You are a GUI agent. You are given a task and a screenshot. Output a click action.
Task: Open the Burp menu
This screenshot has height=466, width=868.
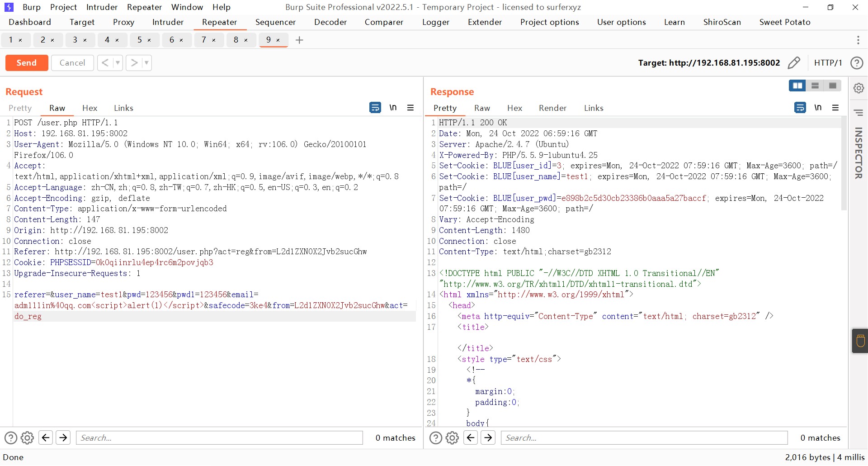tap(32, 7)
